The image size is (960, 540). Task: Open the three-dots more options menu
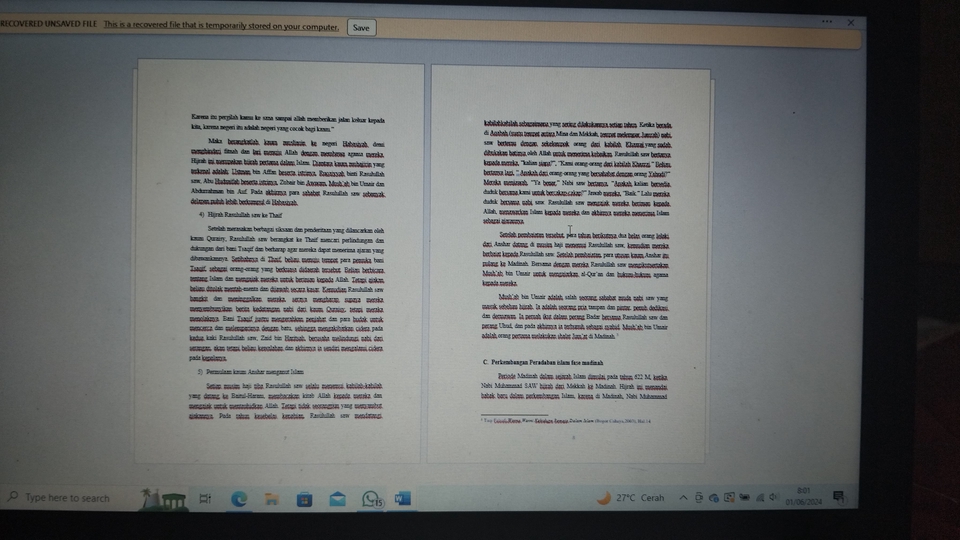827,21
